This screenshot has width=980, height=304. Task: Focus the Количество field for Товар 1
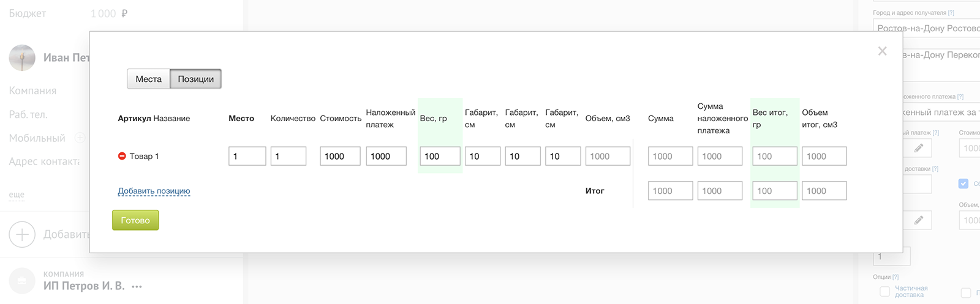(x=288, y=156)
